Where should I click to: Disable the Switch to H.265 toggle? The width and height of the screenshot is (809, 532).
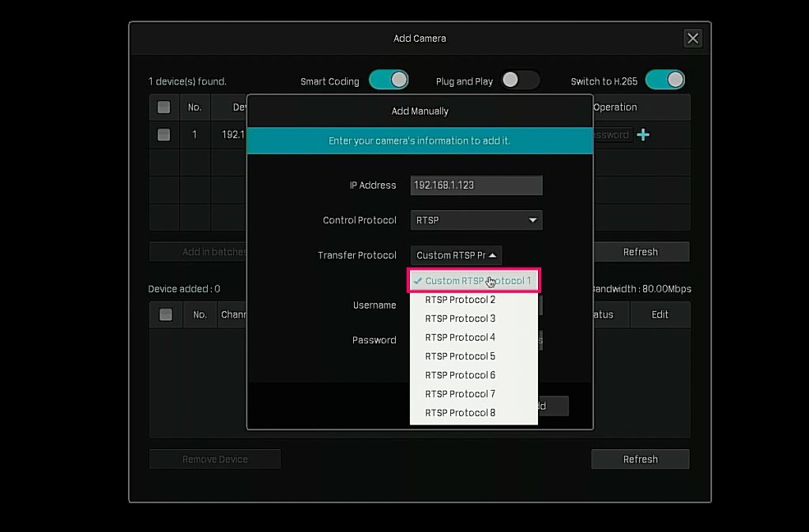664,81
